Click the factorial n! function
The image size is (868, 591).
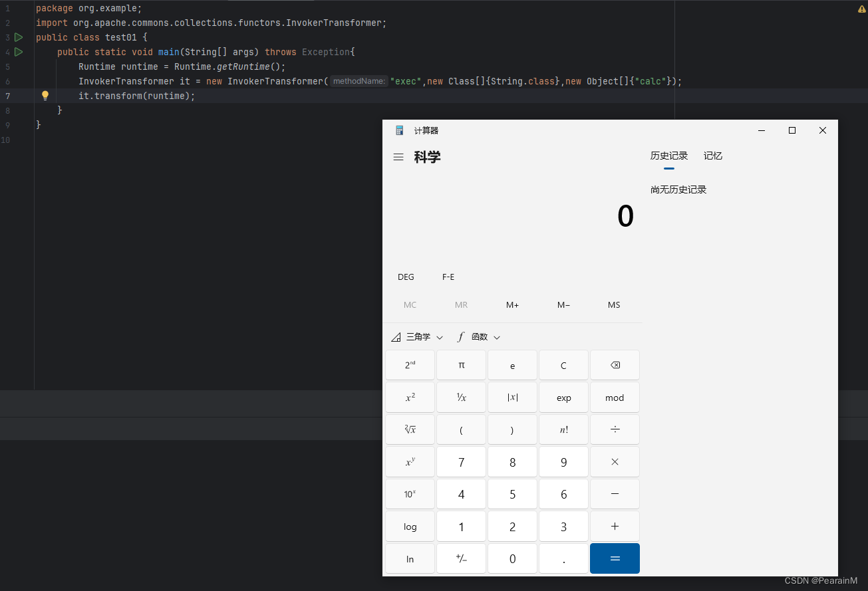pyautogui.click(x=563, y=429)
